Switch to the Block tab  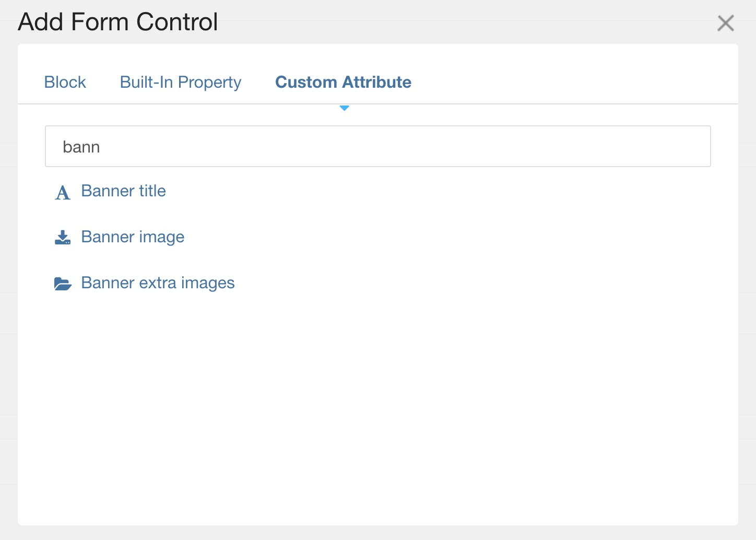pyautogui.click(x=65, y=82)
